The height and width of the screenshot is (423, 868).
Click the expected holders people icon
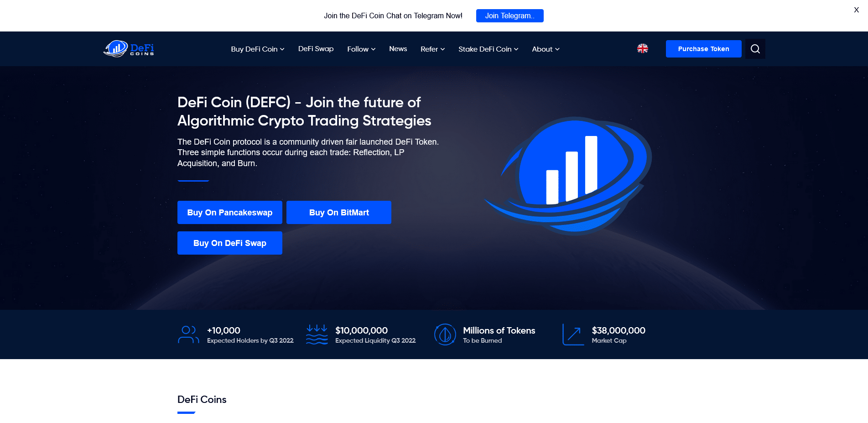(x=188, y=334)
